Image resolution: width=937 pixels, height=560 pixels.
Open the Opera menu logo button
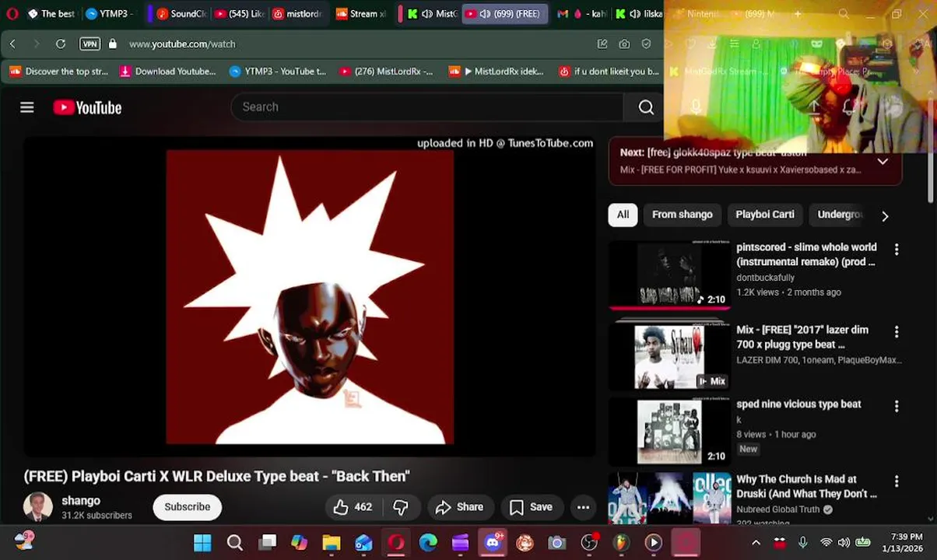click(x=12, y=13)
